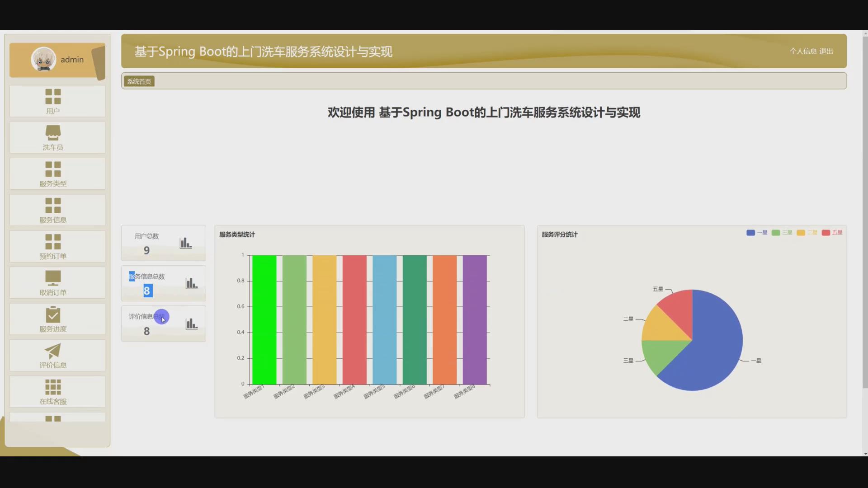The width and height of the screenshot is (868, 488).
Task: Open 服务进度 clipboard check icon
Action: coord(53,314)
